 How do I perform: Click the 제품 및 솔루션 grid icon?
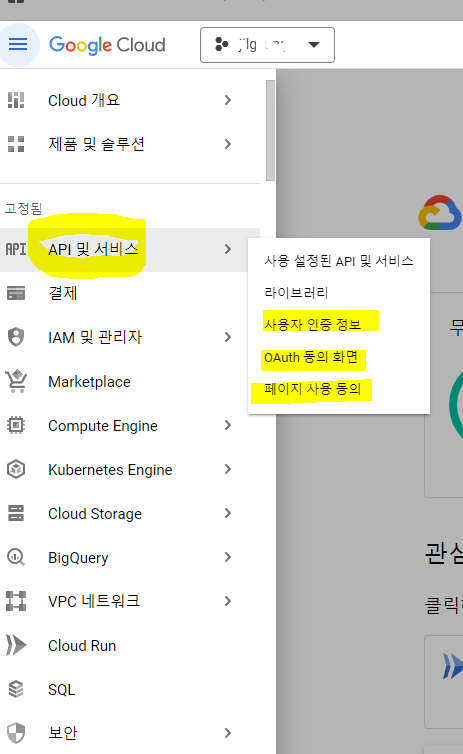coord(16,144)
